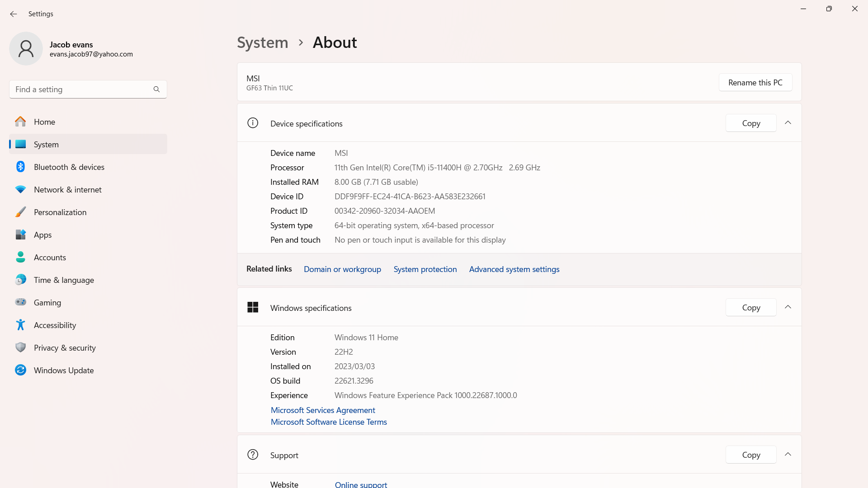
Task: Click the Device ID value
Action: click(x=410, y=196)
